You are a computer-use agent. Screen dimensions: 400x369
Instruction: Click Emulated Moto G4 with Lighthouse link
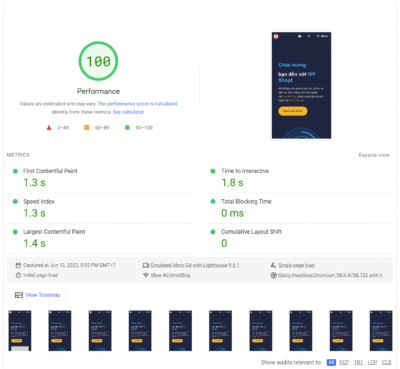point(195,265)
